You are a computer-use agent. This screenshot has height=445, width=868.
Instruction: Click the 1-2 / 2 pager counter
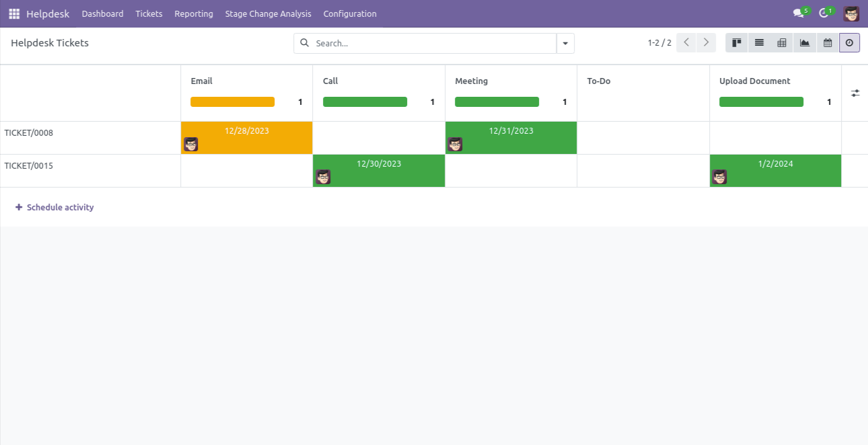659,43
